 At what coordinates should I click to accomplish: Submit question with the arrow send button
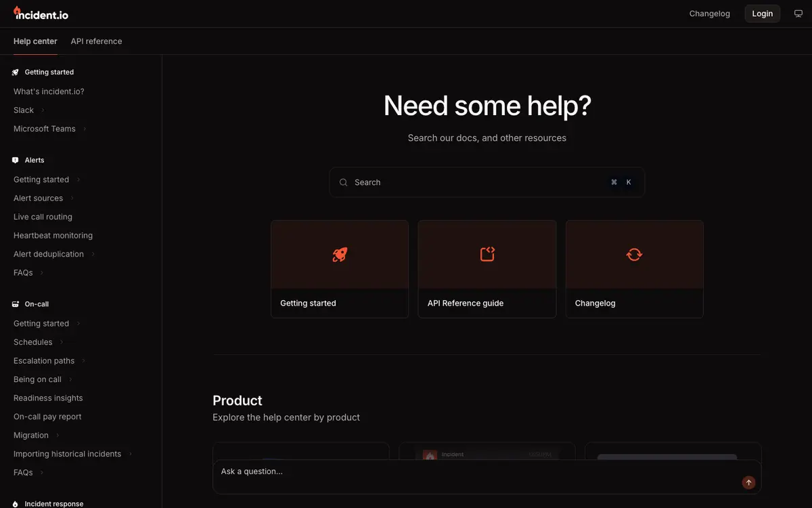[x=748, y=482]
